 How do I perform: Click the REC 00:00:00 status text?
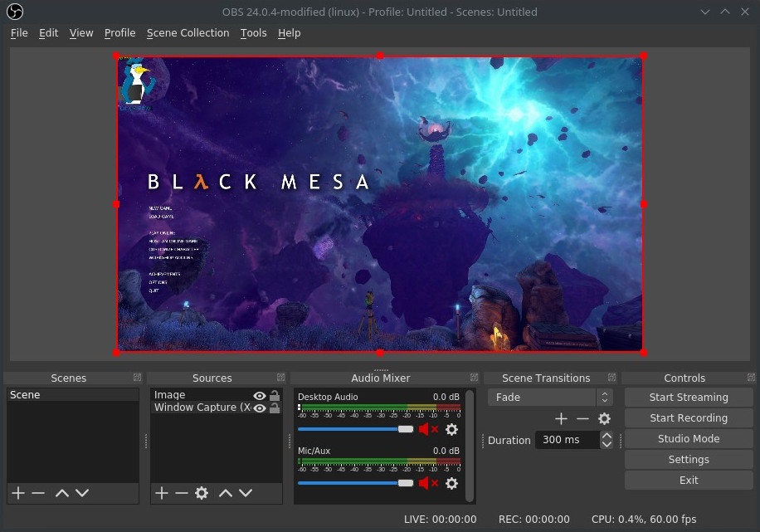tap(534, 520)
